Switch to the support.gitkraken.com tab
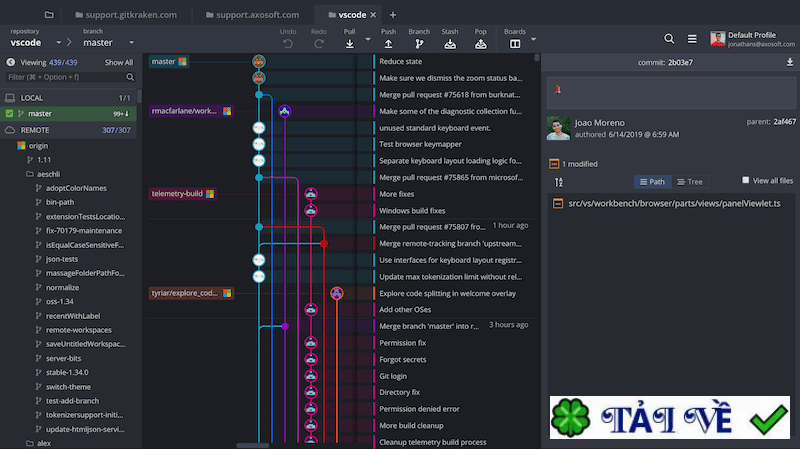This screenshot has height=449, width=800. click(x=123, y=15)
